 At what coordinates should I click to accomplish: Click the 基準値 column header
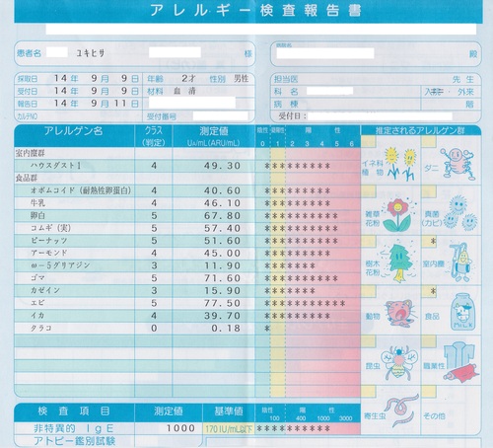coord(229,411)
